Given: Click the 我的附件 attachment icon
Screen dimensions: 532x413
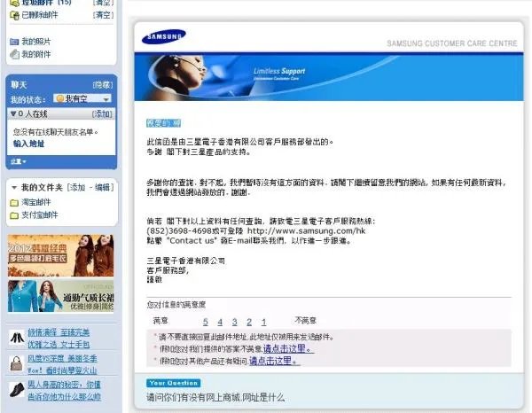Looking at the screenshot, I should click(x=14, y=54).
